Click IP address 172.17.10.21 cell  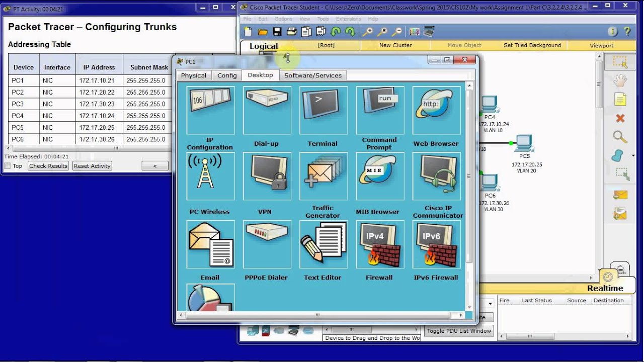click(x=99, y=80)
